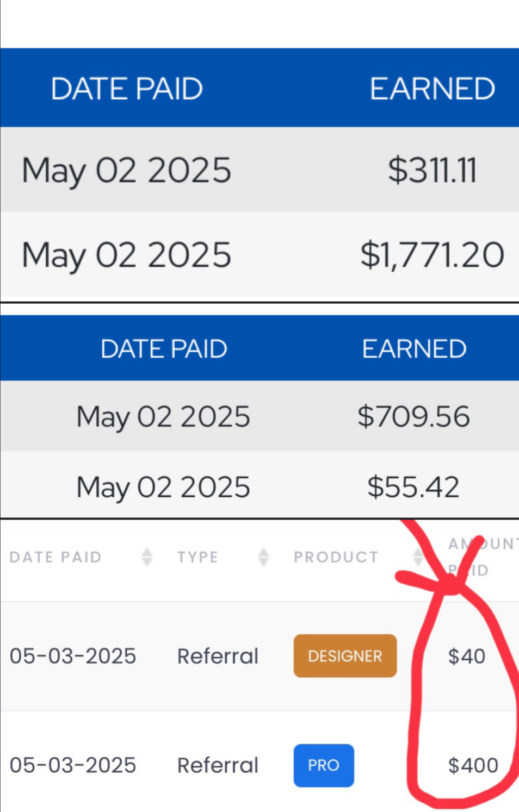Image resolution: width=519 pixels, height=812 pixels.
Task: Click the first table's DATE PAID header
Action: click(127, 89)
